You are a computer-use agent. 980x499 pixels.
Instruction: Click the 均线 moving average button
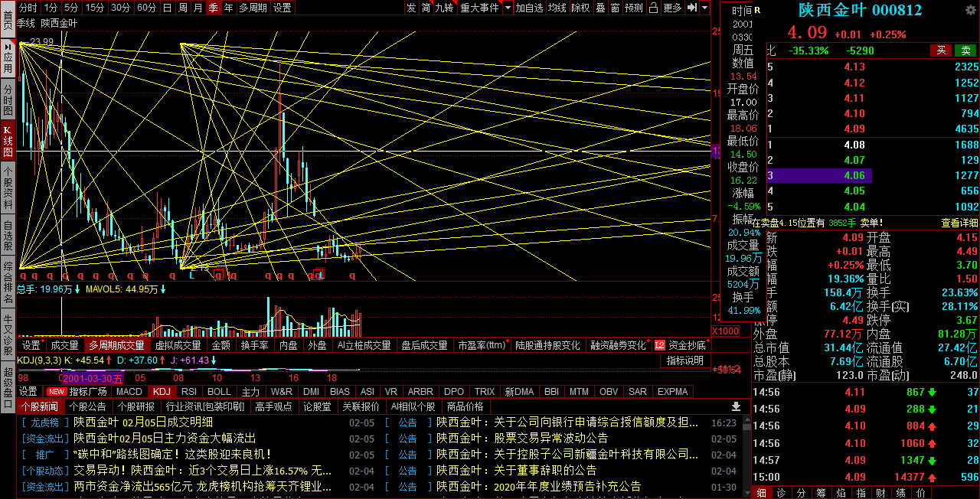(557, 8)
